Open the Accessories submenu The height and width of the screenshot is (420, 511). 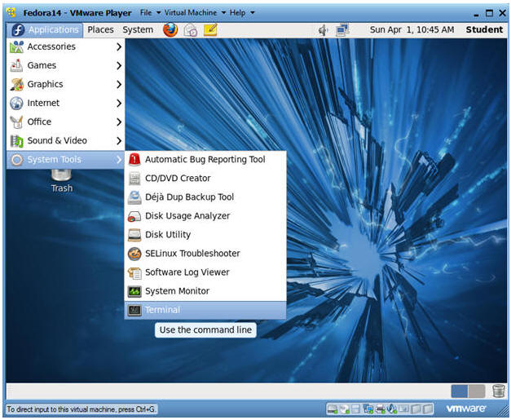(x=65, y=47)
